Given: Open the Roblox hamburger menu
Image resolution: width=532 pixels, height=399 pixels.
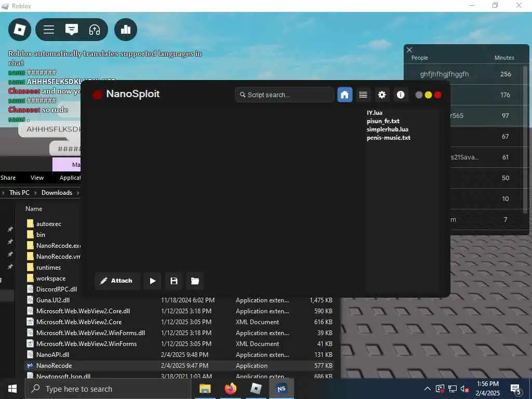Looking at the screenshot, I should click(49, 30).
